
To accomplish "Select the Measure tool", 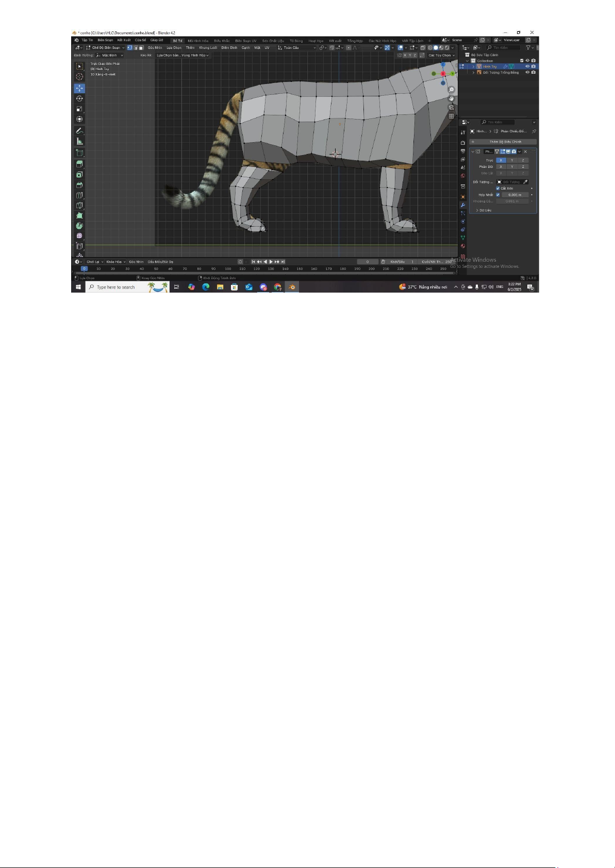I will 79,141.
